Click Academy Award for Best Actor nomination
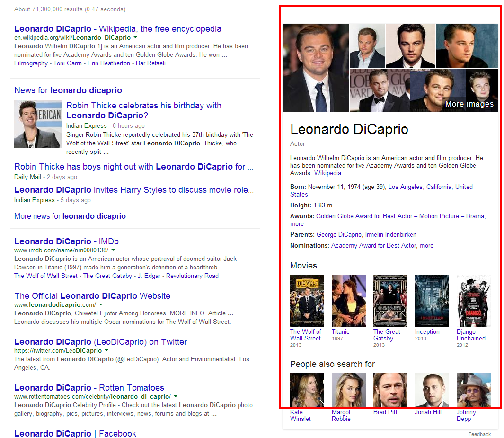504x438 pixels. (x=373, y=246)
